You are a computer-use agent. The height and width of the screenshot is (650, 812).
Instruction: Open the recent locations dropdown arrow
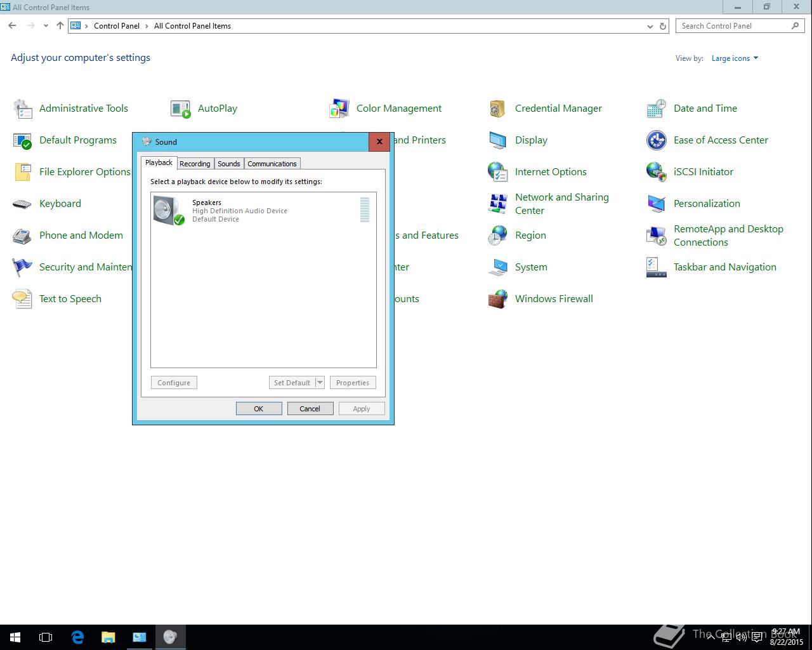(46, 26)
